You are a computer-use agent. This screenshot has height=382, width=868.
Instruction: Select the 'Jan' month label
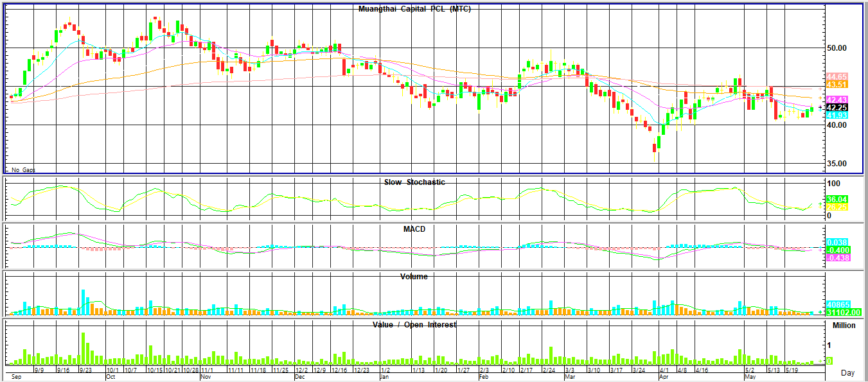coord(385,378)
